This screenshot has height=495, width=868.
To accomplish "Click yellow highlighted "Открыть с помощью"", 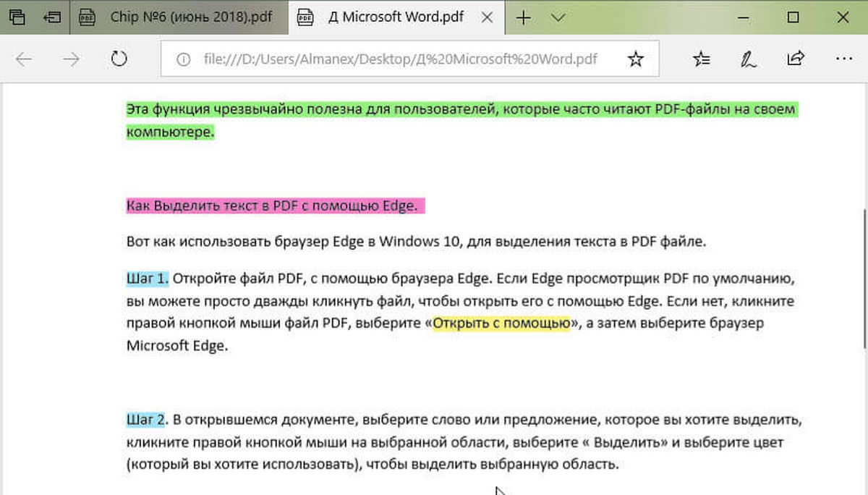I will click(501, 323).
